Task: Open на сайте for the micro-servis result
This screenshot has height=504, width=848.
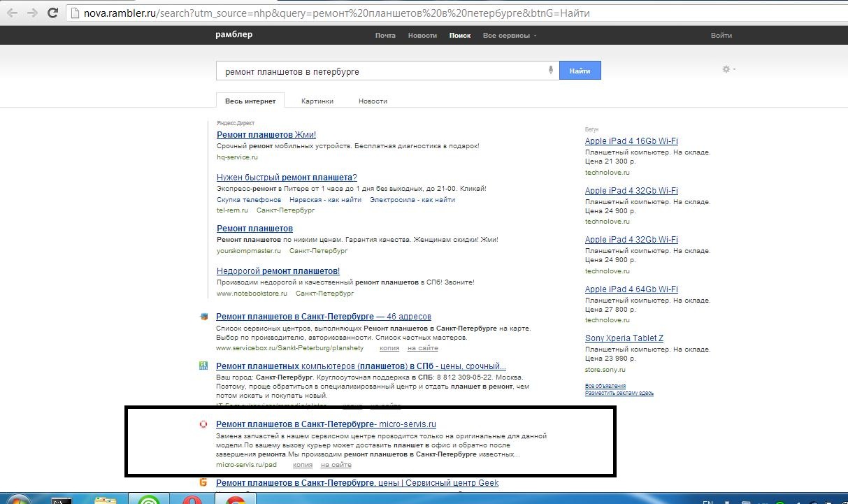Action: pos(336,465)
